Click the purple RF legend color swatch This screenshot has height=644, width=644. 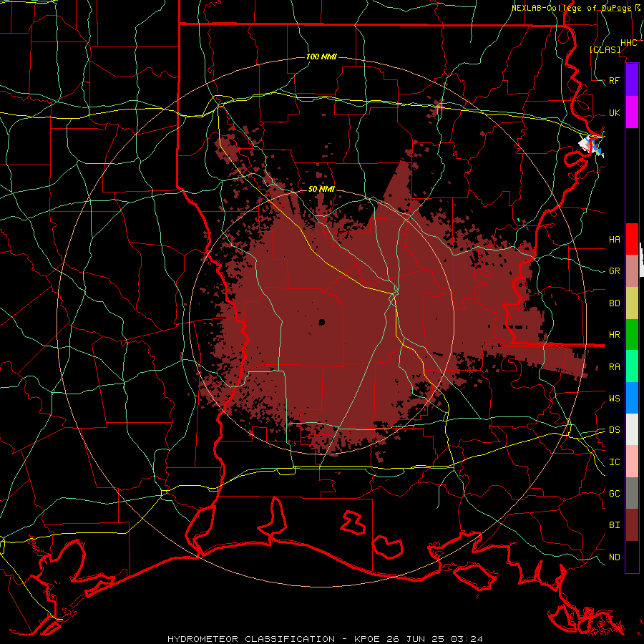pyautogui.click(x=632, y=80)
